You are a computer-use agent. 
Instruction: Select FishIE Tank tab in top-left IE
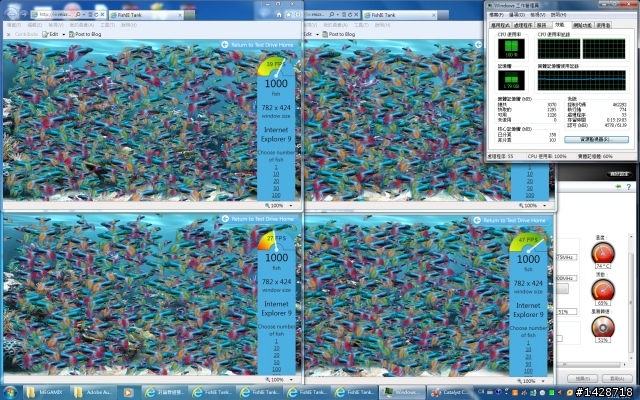146,15
